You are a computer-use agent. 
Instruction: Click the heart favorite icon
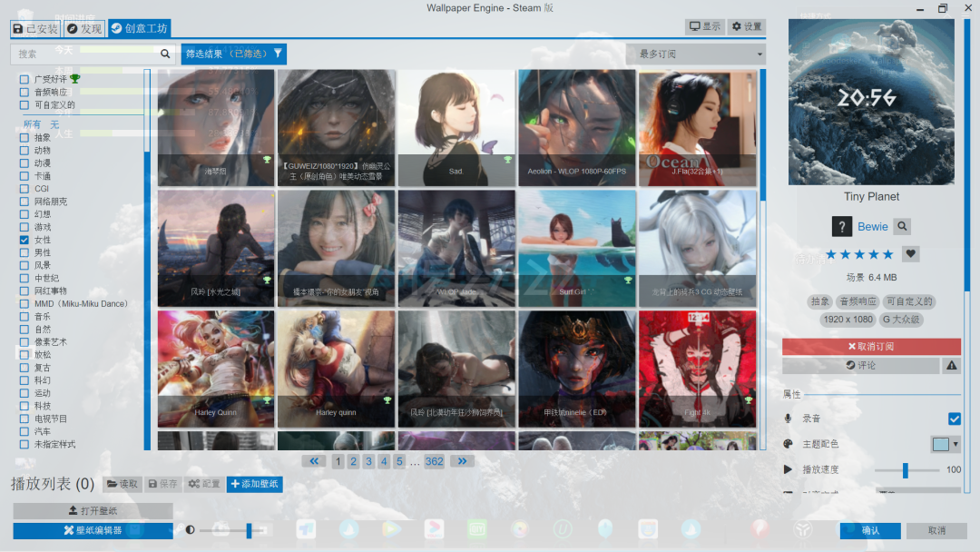coord(911,254)
